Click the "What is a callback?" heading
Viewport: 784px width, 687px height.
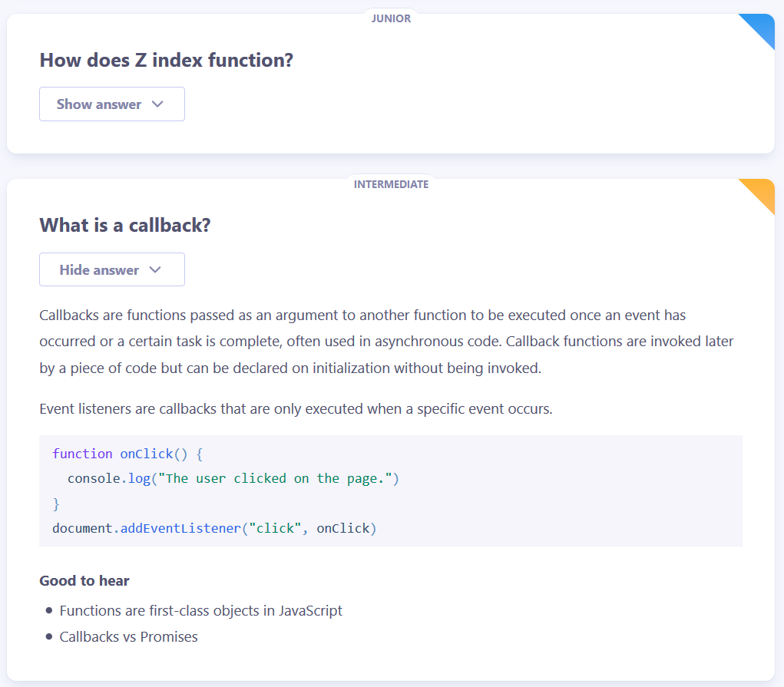(125, 226)
